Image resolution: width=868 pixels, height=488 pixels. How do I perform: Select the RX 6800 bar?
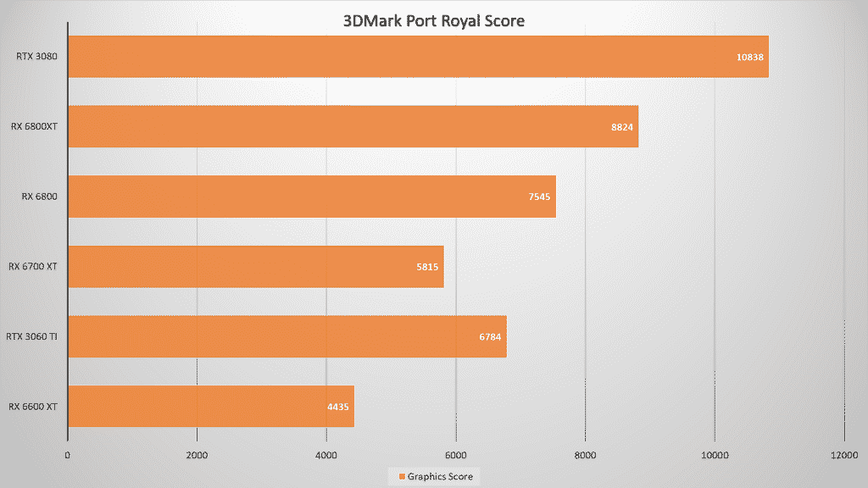[x=312, y=197]
